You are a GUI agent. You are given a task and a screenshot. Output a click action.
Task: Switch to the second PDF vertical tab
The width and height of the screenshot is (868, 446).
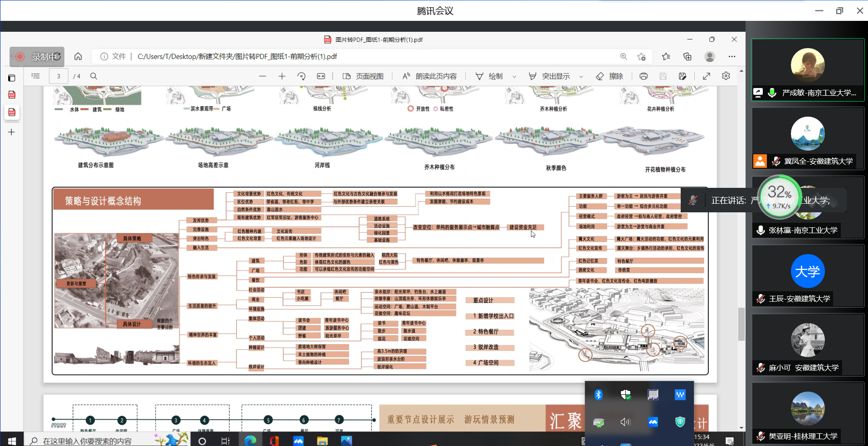pos(12,112)
